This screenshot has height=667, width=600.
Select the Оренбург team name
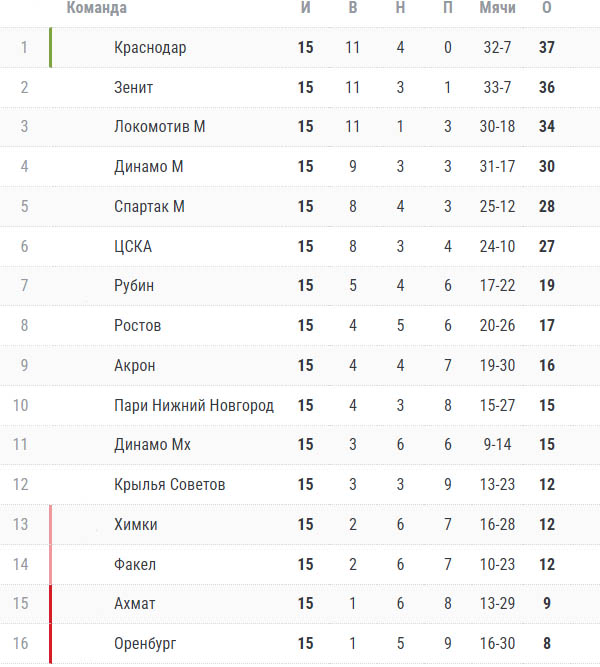point(145,644)
